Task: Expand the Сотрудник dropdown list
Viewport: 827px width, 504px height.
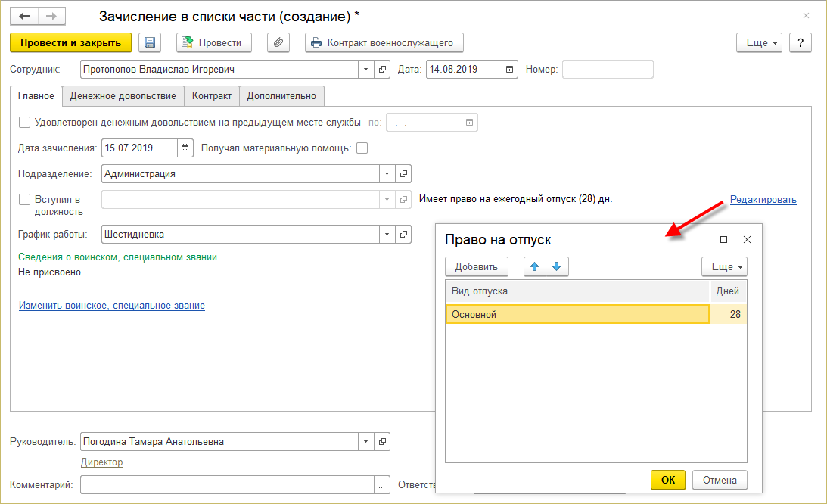Action: [x=365, y=70]
